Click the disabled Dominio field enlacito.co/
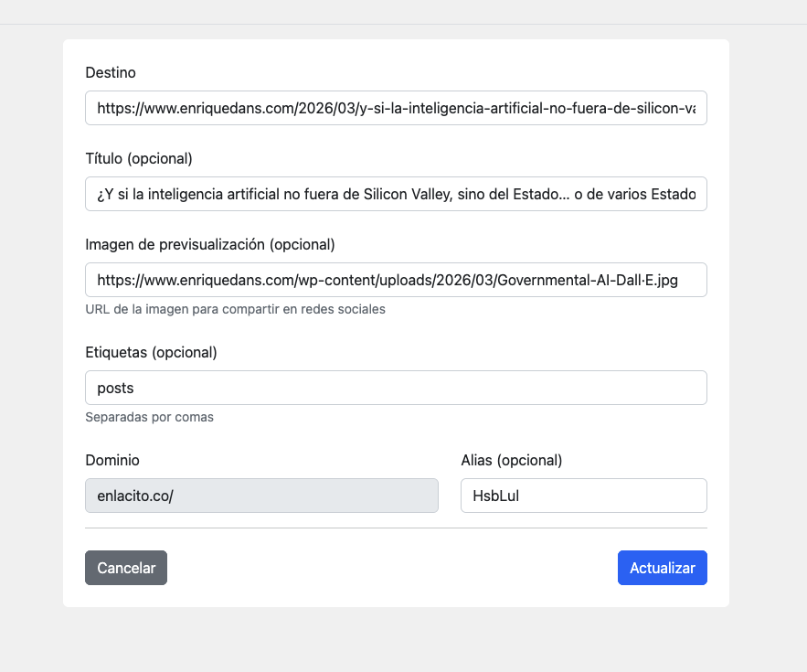This screenshot has height=672, width=807. tap(261, 496)
